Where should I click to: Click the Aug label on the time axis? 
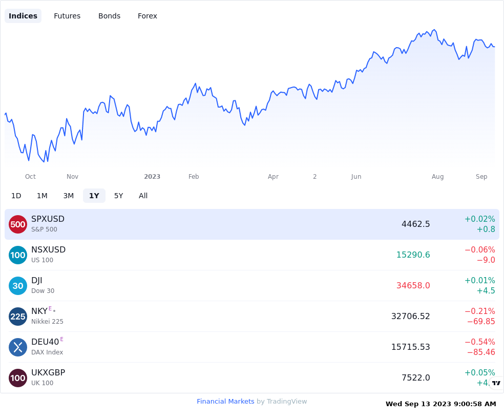point(437,176)
